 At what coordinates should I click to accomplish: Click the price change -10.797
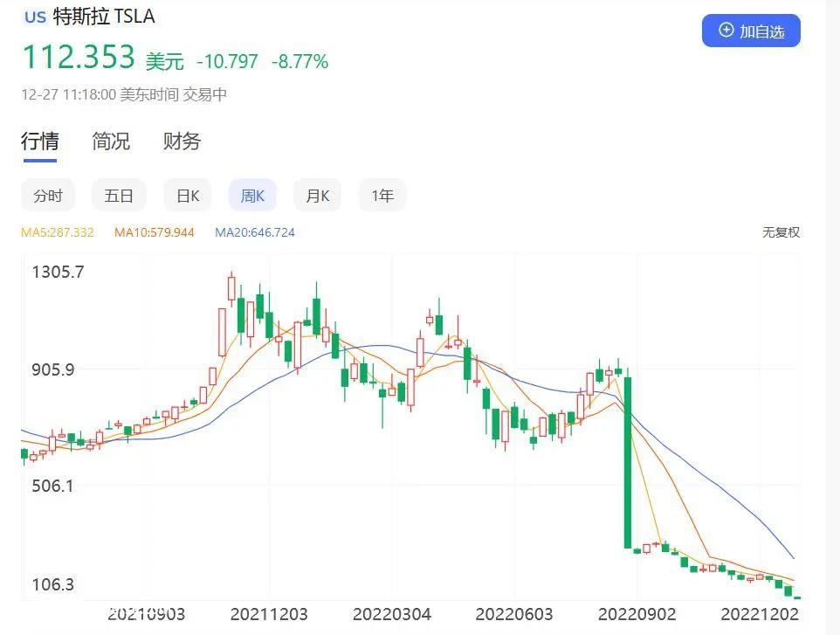[227, 61]
